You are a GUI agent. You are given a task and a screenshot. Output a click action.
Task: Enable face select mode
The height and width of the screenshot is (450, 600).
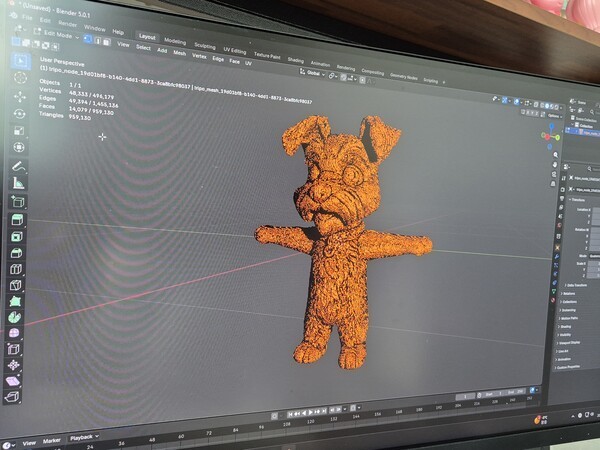click(106, 41)
